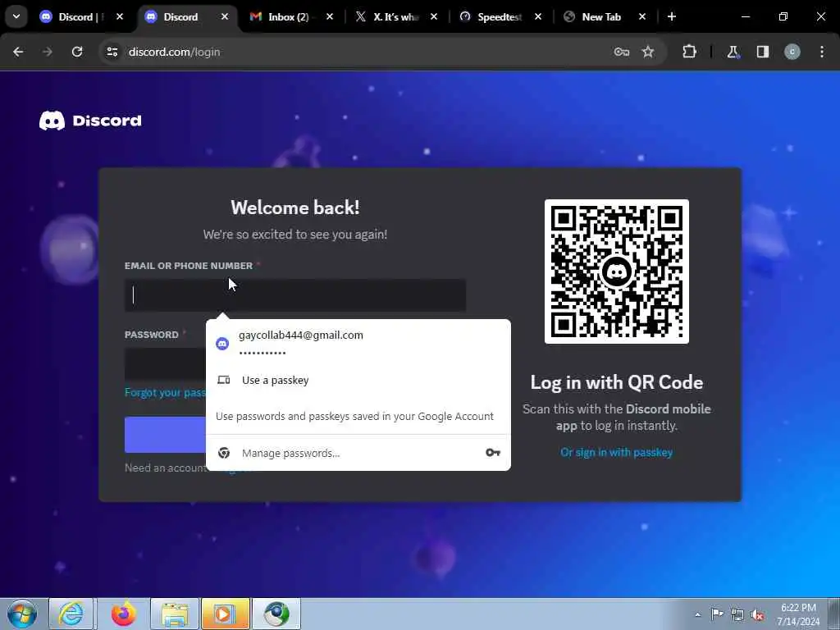Open Manage passwords... entry
This screenshot has height=630, width=840.
coord(358,453)
